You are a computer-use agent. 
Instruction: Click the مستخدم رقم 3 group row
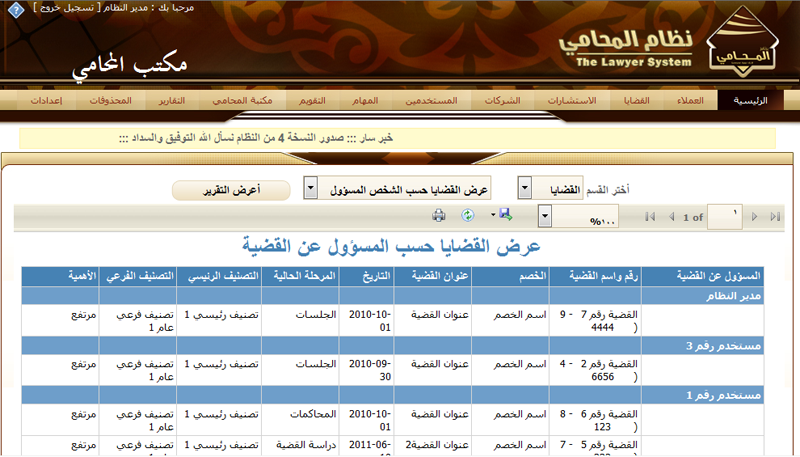[x=392, y=346]
